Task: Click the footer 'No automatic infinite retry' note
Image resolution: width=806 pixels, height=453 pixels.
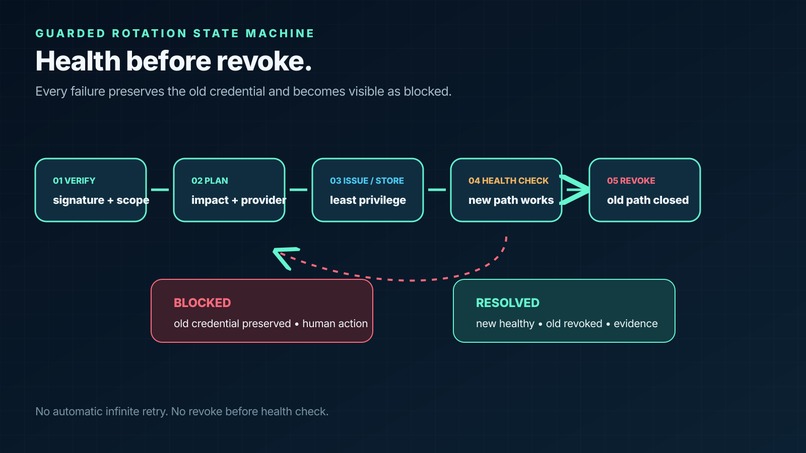Action: [x=181, y=411]
